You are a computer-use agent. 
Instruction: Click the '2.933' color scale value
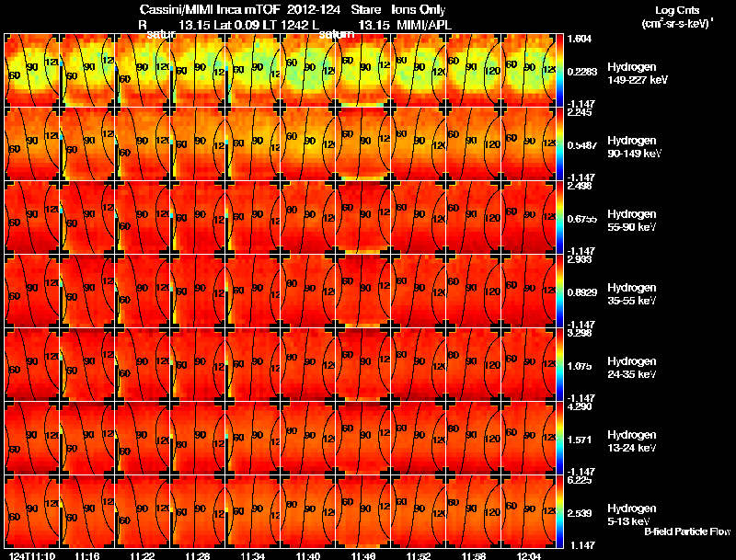pyautogui.click(x=580, y=259)
